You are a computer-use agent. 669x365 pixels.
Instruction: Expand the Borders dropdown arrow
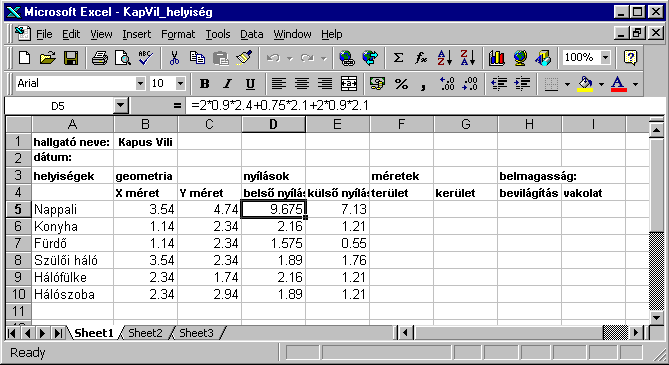click(x=567, y=84)
